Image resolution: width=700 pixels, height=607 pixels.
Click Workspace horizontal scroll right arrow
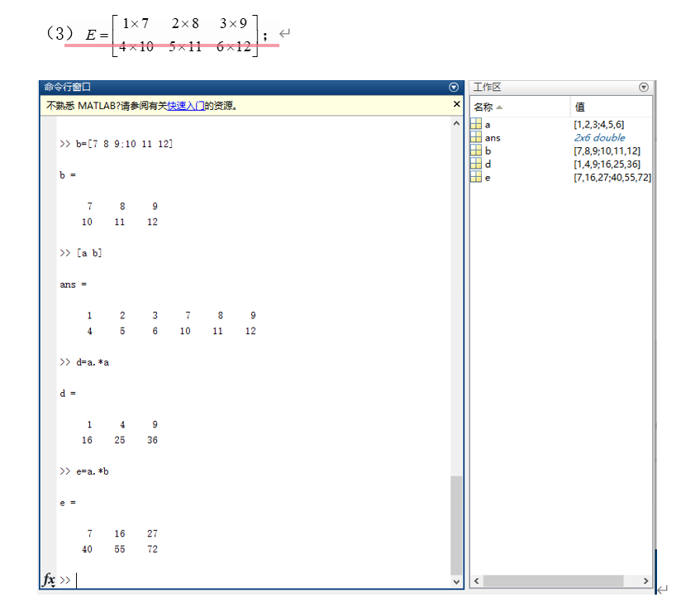click(645, 581)
